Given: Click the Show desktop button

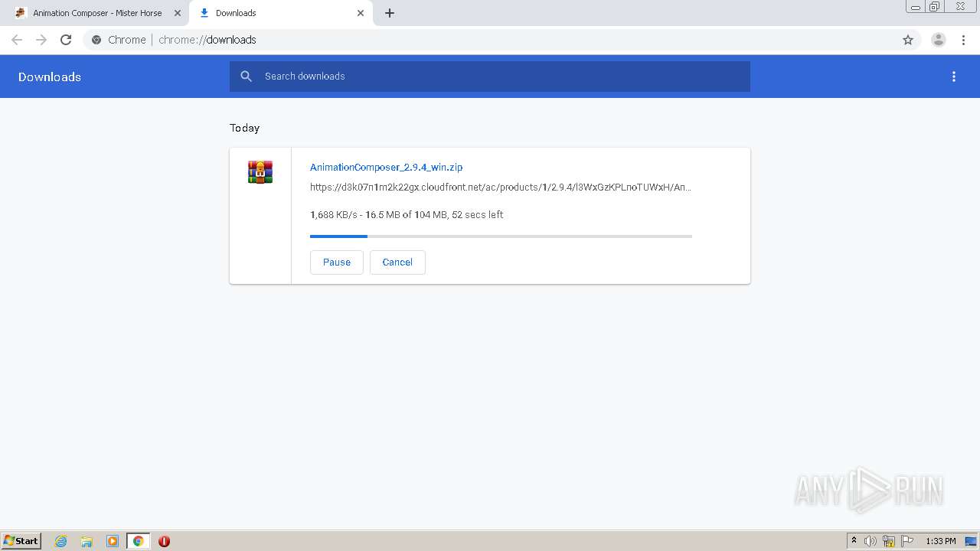Looking at the screenshot, I should [971, 541].
